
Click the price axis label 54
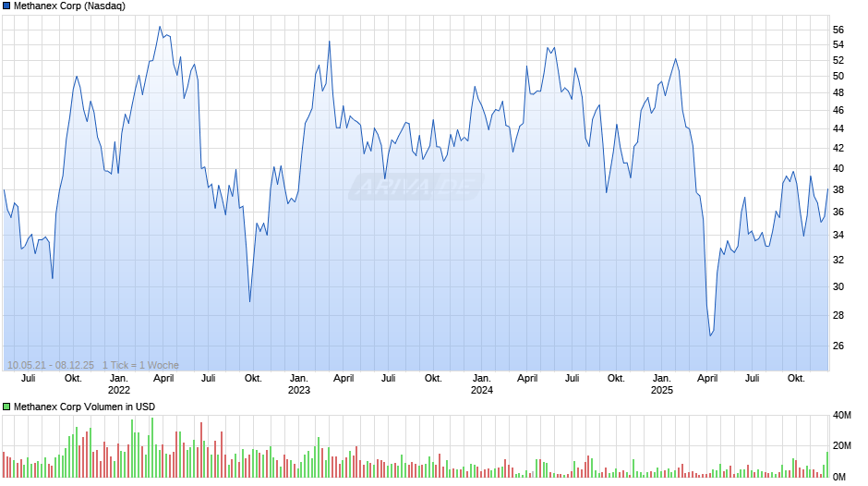click(838, 45)
